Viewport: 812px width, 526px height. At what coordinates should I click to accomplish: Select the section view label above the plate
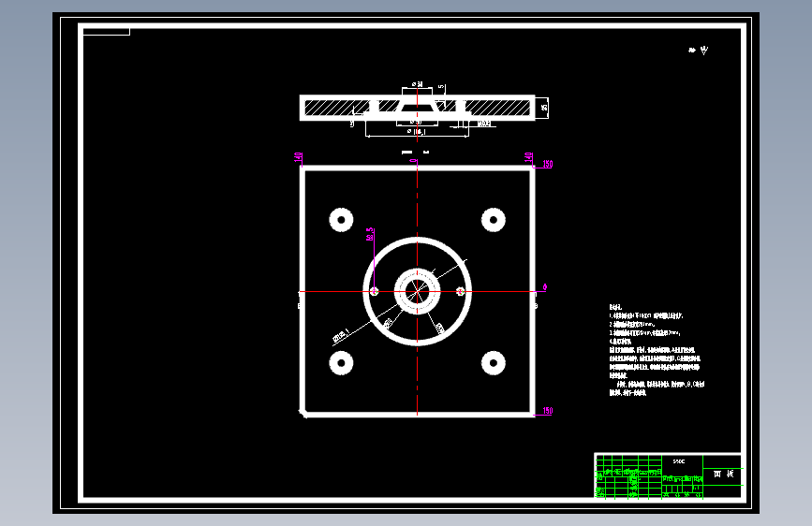tap(416, 153)
